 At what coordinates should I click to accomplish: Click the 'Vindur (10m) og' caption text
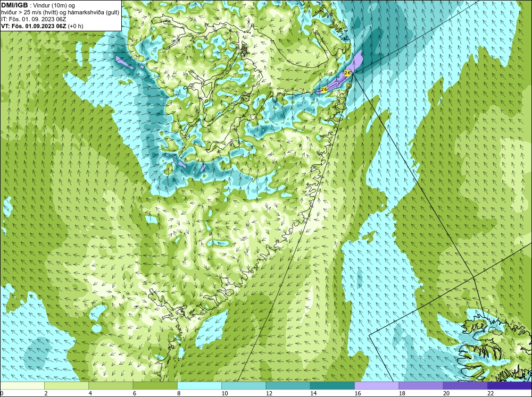pyautogui.click(x=54, y=5)
